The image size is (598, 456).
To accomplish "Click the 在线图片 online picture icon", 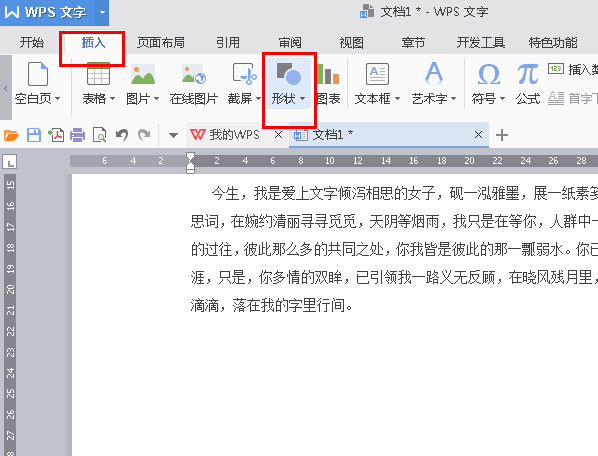I will pos(194,74).
